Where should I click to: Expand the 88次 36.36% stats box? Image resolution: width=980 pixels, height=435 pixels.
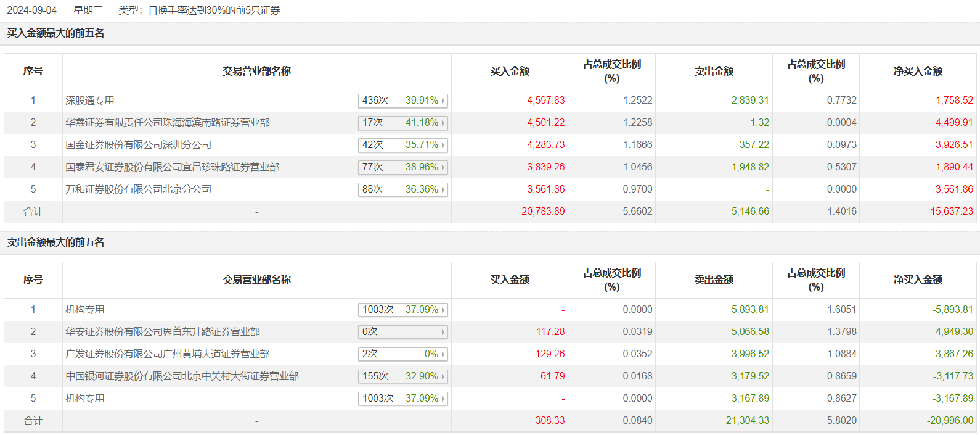tap(402, 189)
